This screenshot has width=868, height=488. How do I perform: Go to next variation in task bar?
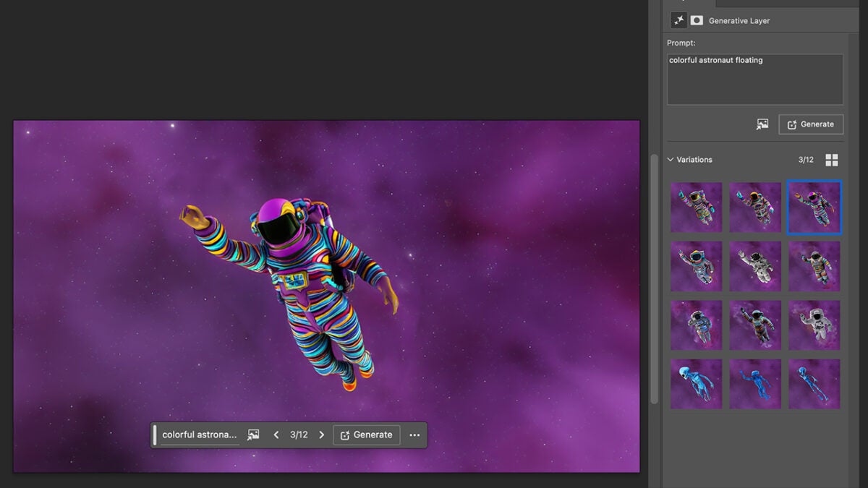(322, 435)
